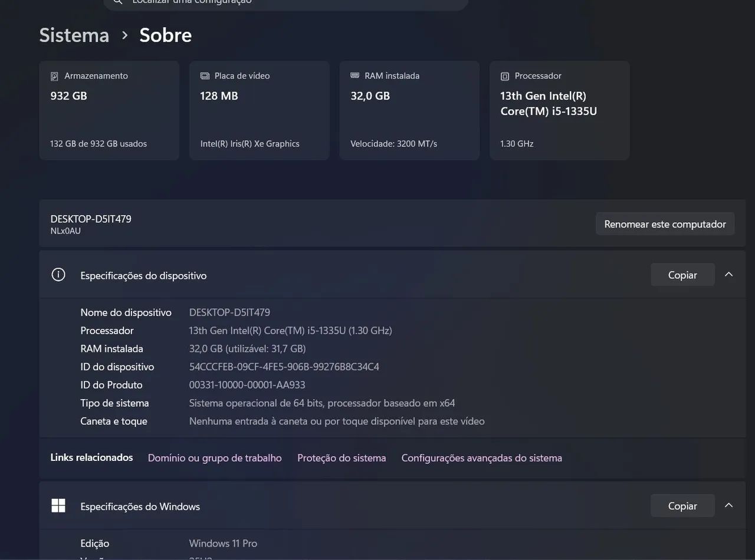Click Intel(R) Iris(R) Xe Graphics text
Image resolution: width=755 pixels, height=560 pixels.
tap(250, 144)
